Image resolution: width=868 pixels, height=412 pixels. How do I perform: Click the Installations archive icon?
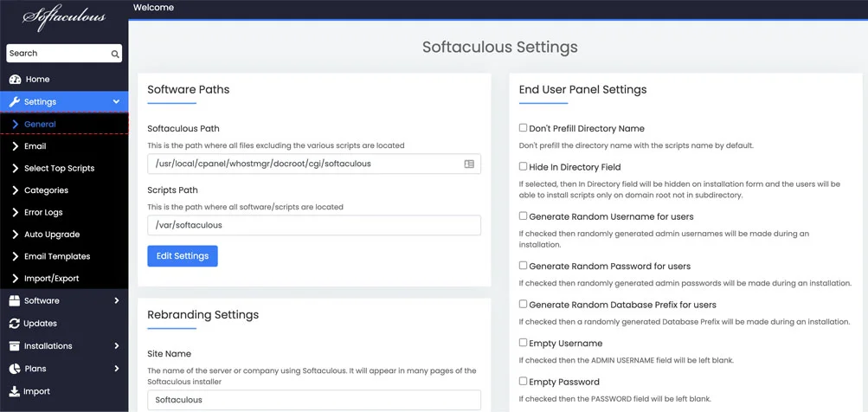pyautogui.click(x=15, y=346)
